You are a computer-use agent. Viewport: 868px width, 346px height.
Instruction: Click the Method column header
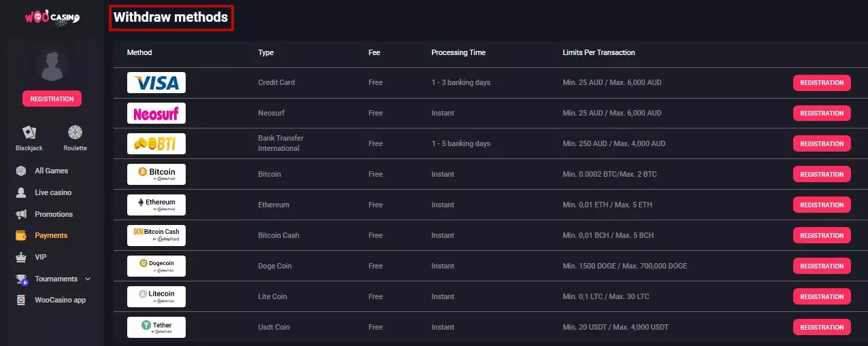pos(139,52)
